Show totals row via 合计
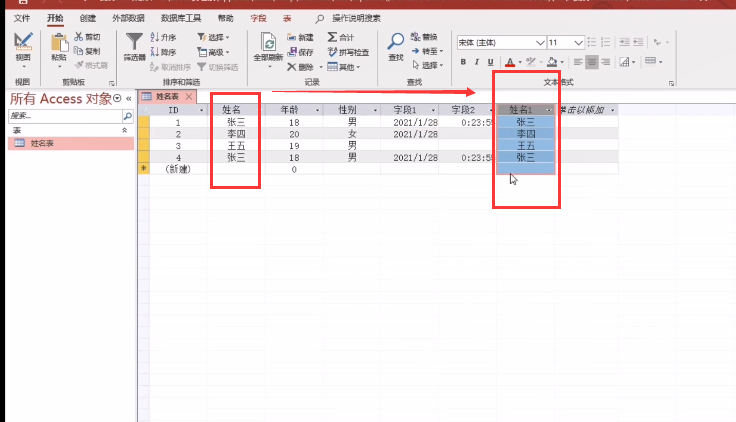The image size is (736, 422). [x=341, y=37]
